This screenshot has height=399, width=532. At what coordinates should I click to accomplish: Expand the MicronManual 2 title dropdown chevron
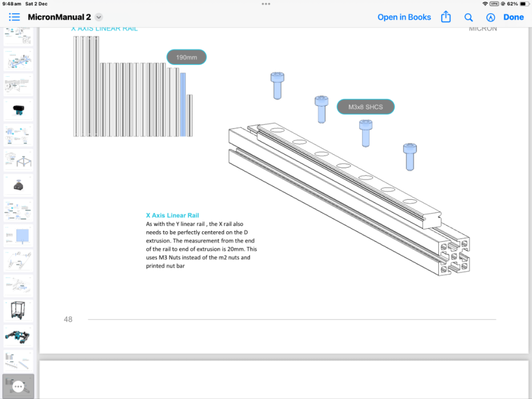pos(99,17)
